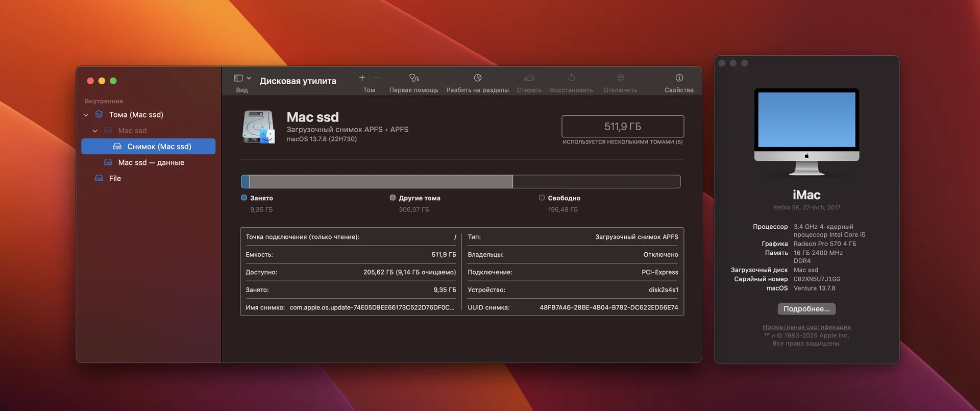Click Ventura 13.7.8 in iMac window

tap(815, 288)
